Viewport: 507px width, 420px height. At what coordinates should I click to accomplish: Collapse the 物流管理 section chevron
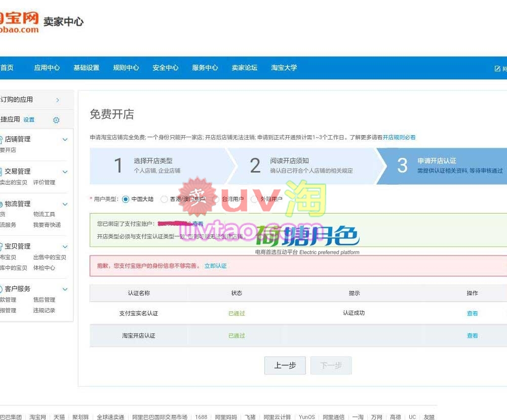pyautogui.click(x=65, y=204)
